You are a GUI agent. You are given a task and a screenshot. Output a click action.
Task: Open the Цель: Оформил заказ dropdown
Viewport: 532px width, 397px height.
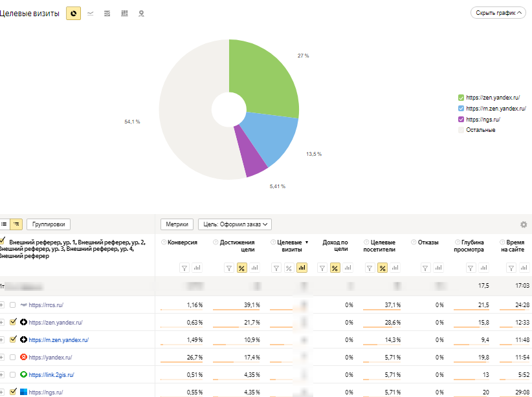point(235,224)
